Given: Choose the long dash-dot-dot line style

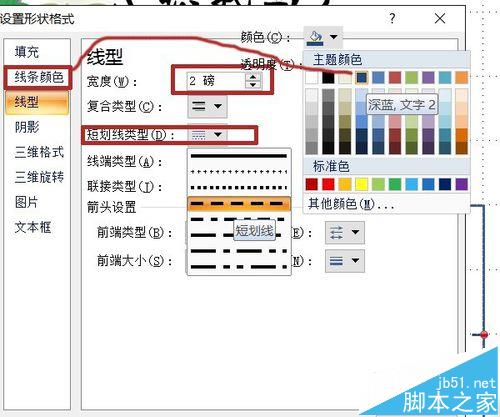Looking at the screenshot, I should coord(239,267).
